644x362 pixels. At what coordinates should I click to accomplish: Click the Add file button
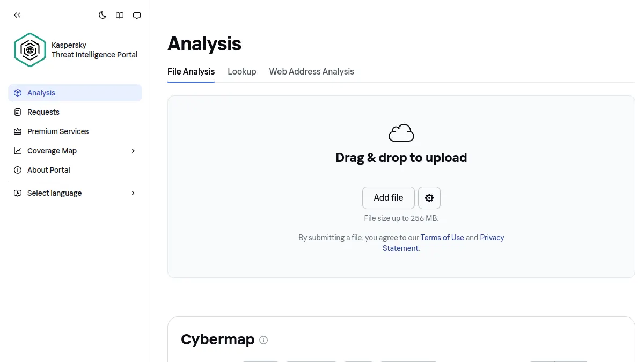click(389, 198)
